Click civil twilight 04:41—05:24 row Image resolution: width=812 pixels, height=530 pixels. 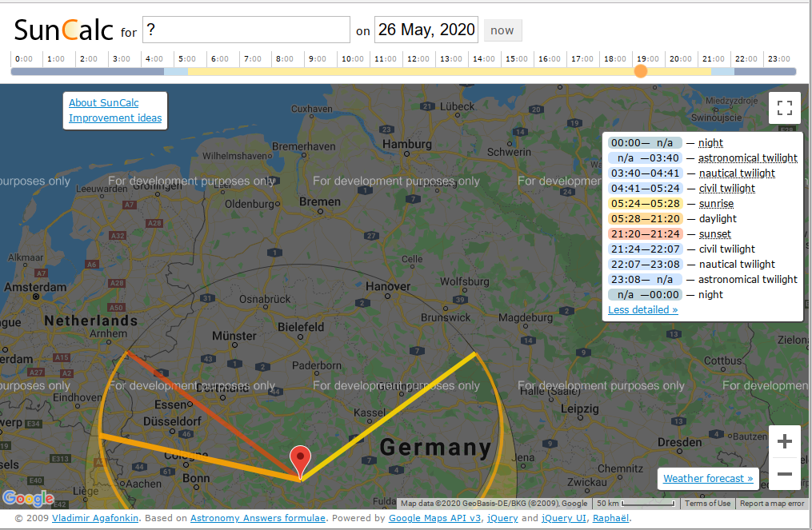tap(682, 189)
